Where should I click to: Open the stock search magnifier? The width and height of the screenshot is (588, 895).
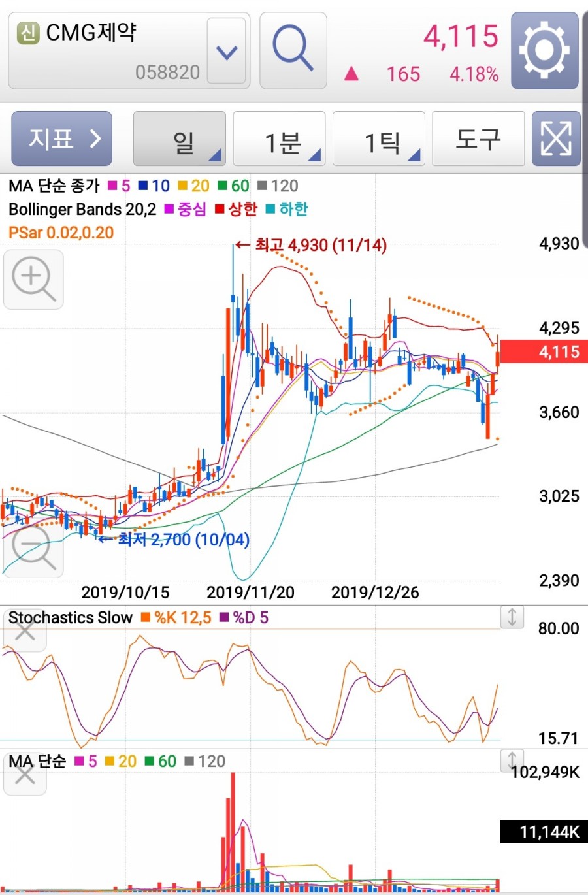(x=293, y=50)
